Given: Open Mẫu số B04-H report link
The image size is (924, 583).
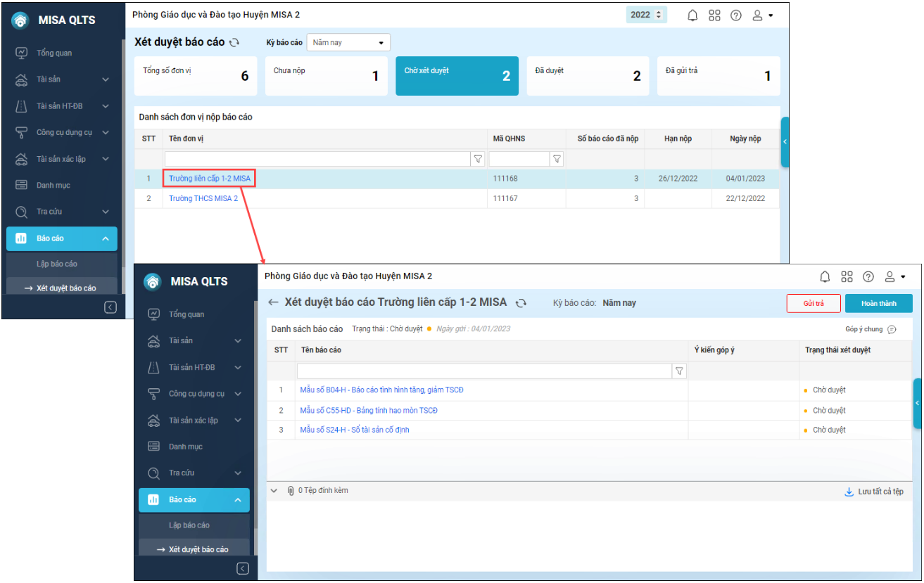Looking at the screenshot, I should (x=381, y=390).
